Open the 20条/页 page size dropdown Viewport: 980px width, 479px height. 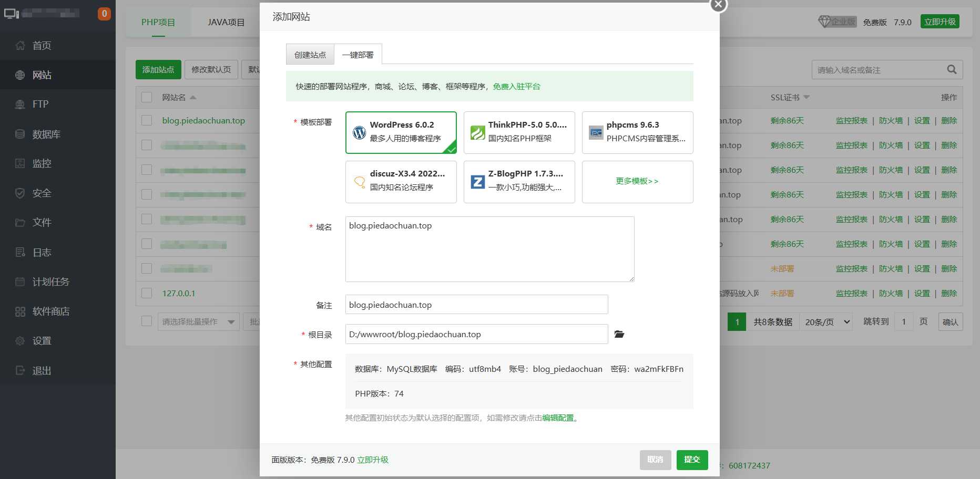point(828,322)
